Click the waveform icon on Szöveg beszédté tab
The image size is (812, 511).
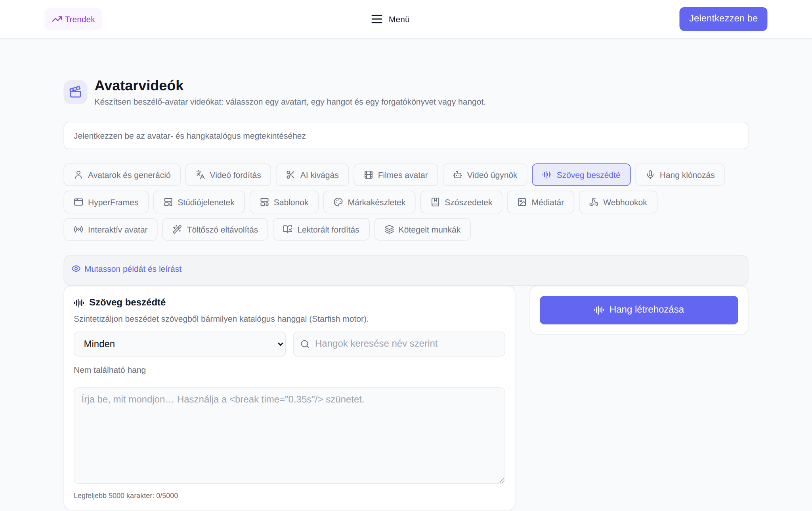547,175
